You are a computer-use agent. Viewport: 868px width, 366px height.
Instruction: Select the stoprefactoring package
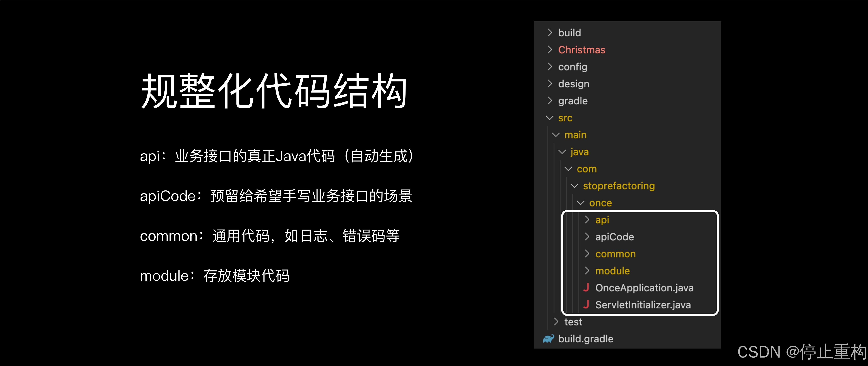click(619, 186)
